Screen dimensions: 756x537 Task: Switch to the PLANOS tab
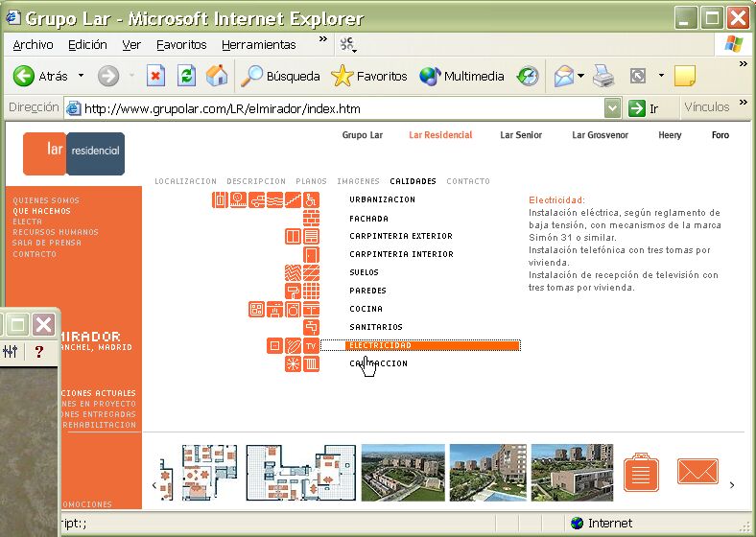[x=311, y=181]
